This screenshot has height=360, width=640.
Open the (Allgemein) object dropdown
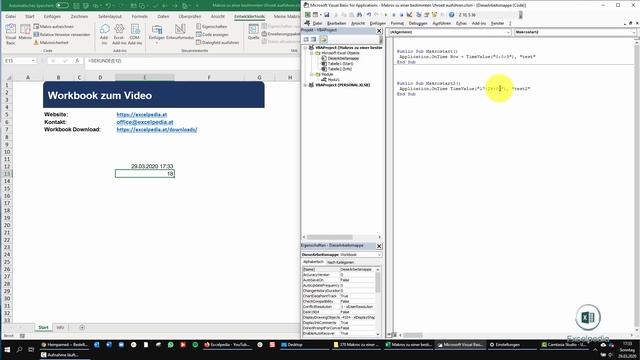pos(508,32)
